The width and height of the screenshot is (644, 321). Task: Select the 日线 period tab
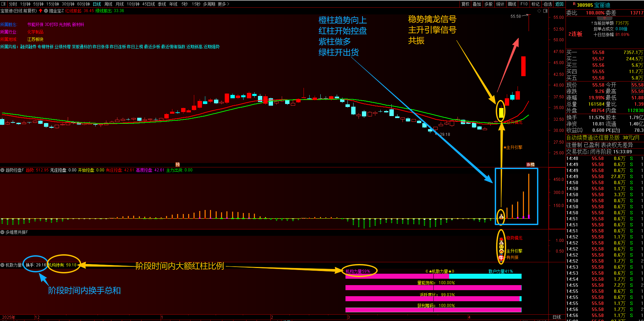pyautogui.click(x=97, y=4)
